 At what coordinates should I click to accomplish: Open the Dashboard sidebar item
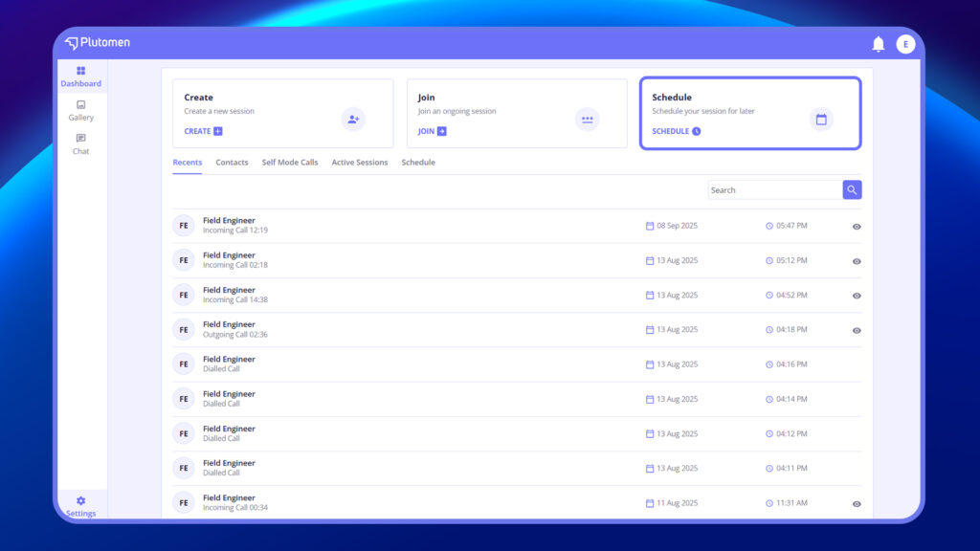click(x=80, y=77)
